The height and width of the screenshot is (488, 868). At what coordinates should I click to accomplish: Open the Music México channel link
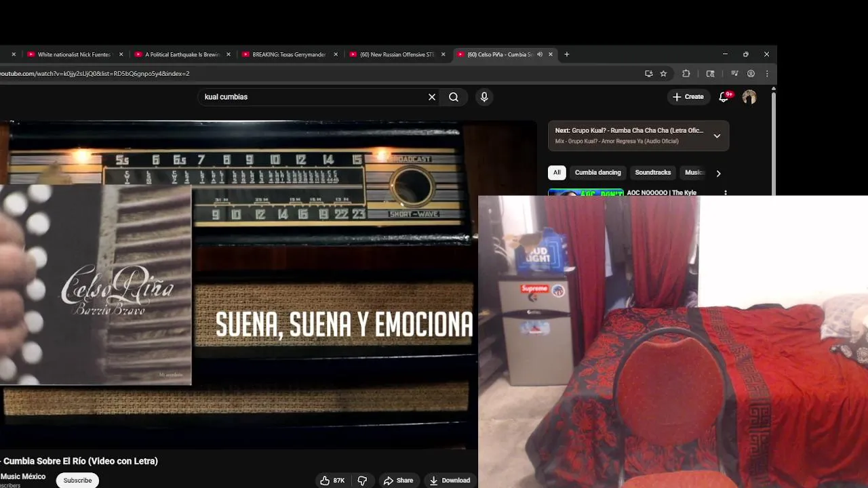23,476
